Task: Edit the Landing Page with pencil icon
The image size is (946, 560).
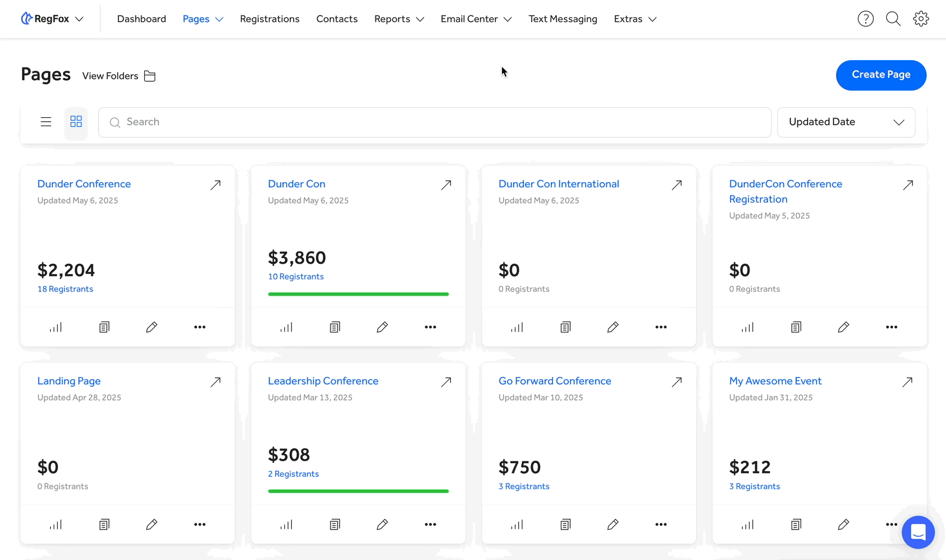Action: [151, 525]
